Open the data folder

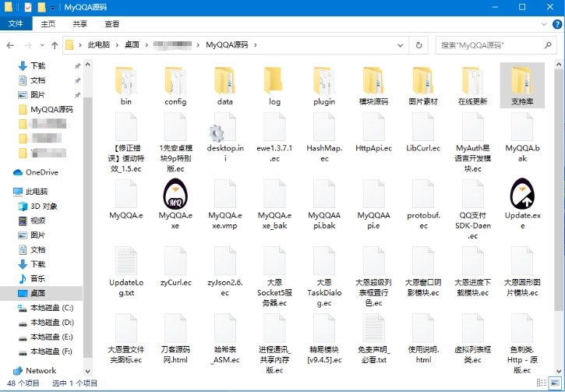(225, 85)
